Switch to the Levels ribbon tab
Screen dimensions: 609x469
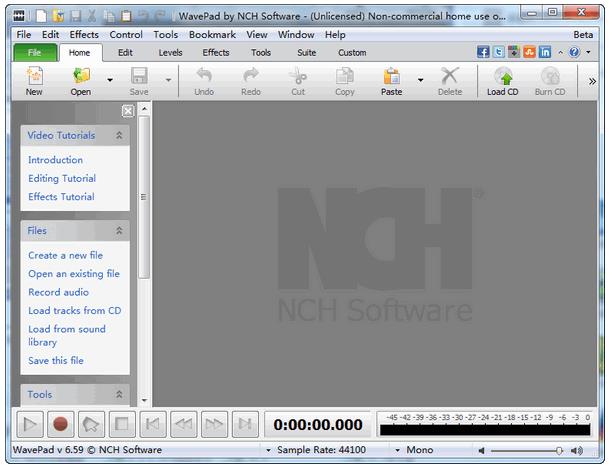point(171,52)
